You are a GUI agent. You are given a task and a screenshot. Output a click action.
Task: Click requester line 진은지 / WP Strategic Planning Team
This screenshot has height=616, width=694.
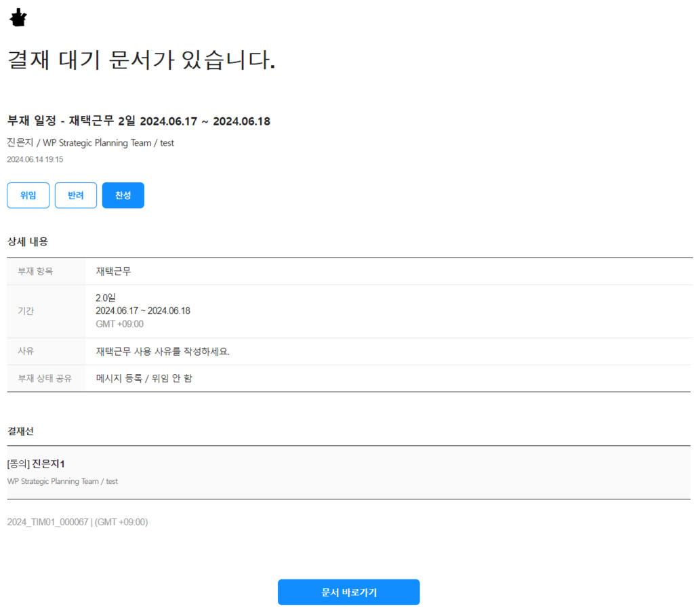coord(90,143)
